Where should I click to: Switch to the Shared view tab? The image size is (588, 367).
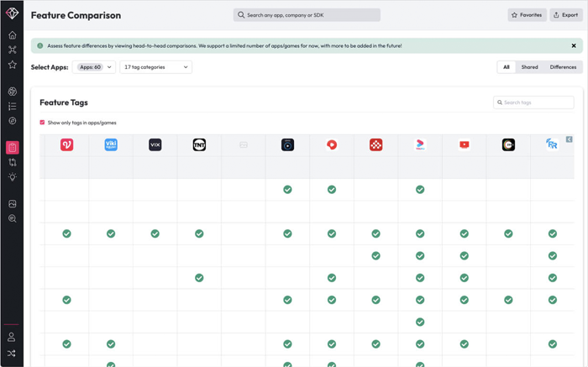point(529,67)
